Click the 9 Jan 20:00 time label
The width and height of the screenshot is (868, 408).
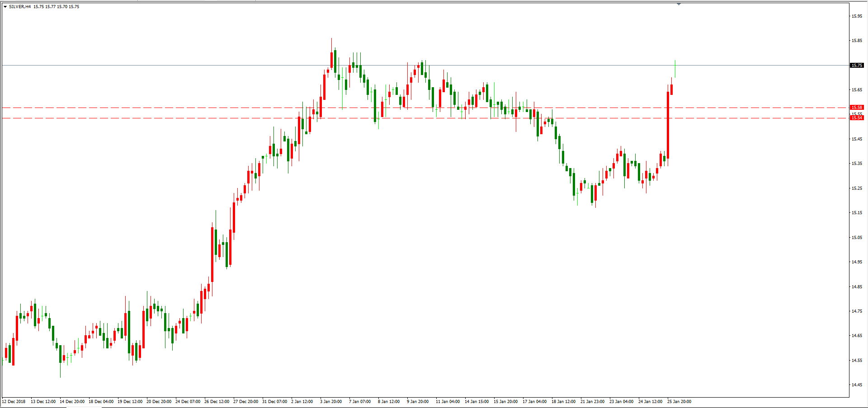point(418,402)
